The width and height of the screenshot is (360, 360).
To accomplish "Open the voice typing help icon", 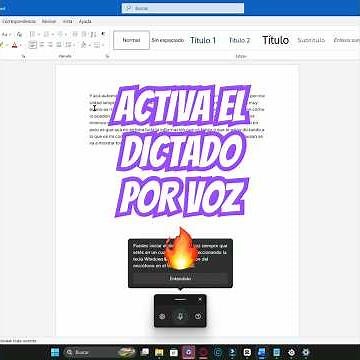I will tap(198, 316).
